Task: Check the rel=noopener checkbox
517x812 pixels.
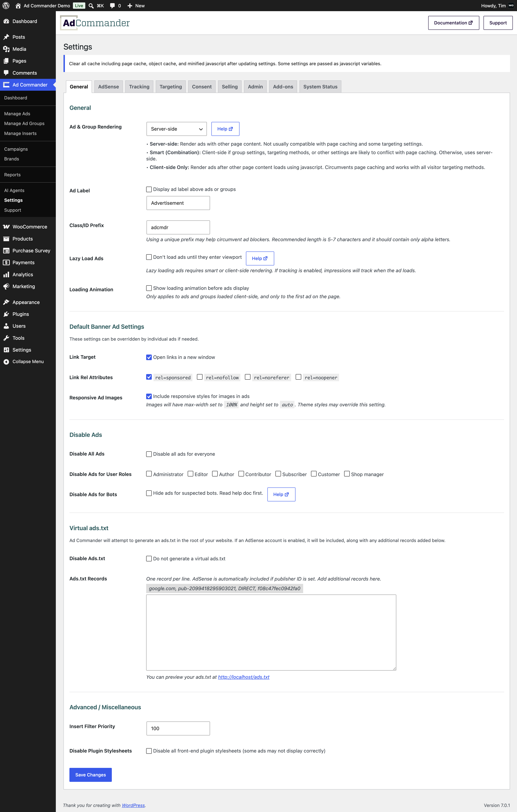Action: pos(298,377)
